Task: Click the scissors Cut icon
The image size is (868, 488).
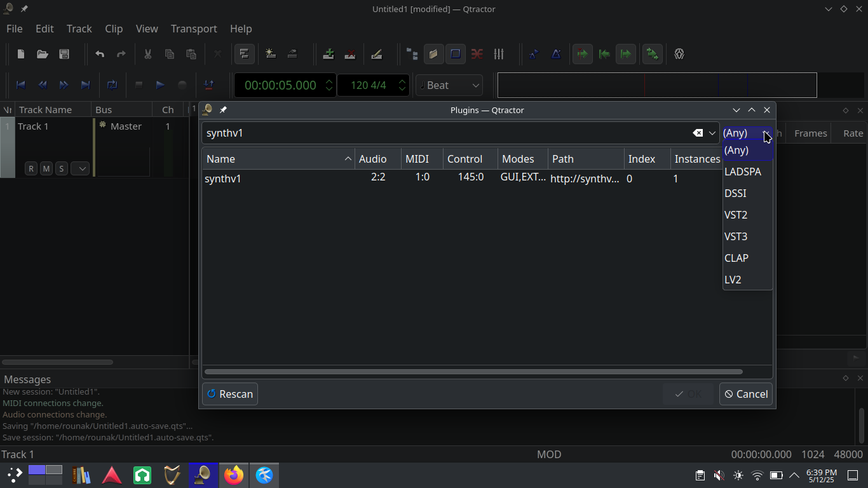Action: point(147,54)
